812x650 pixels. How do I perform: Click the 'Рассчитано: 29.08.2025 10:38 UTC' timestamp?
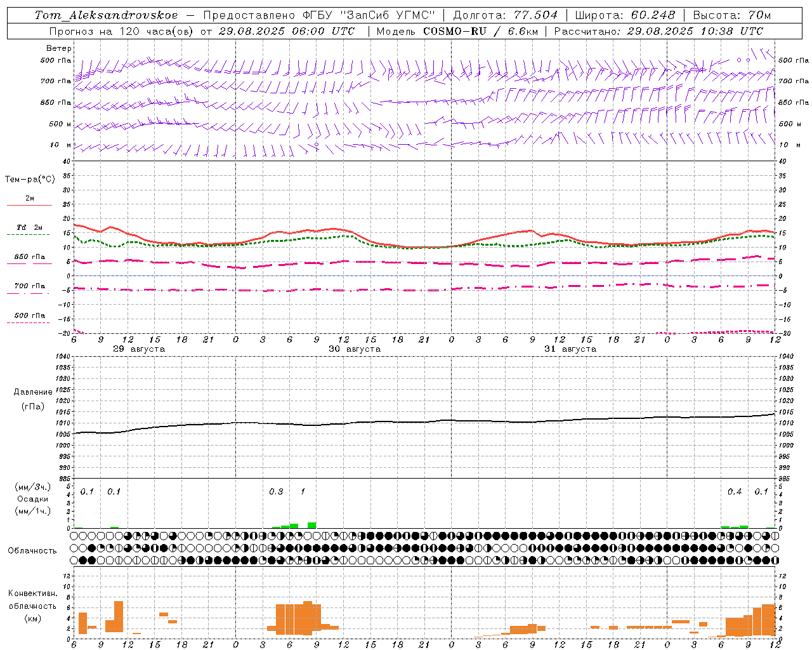(x=658, y=31)
